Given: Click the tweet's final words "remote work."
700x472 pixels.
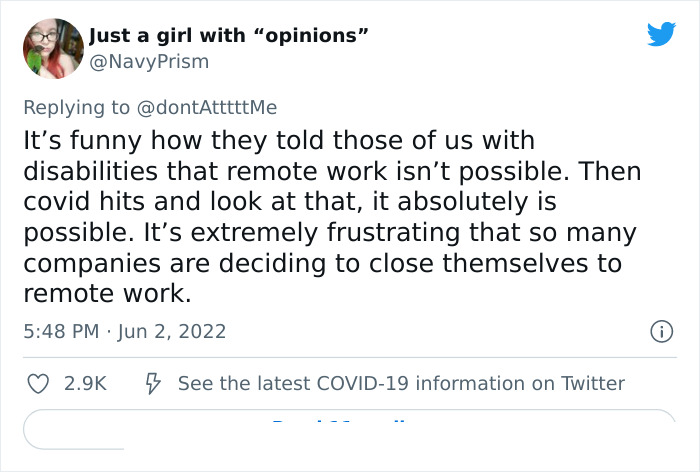Looking at the screenshot, I should (x=105, y=295).
